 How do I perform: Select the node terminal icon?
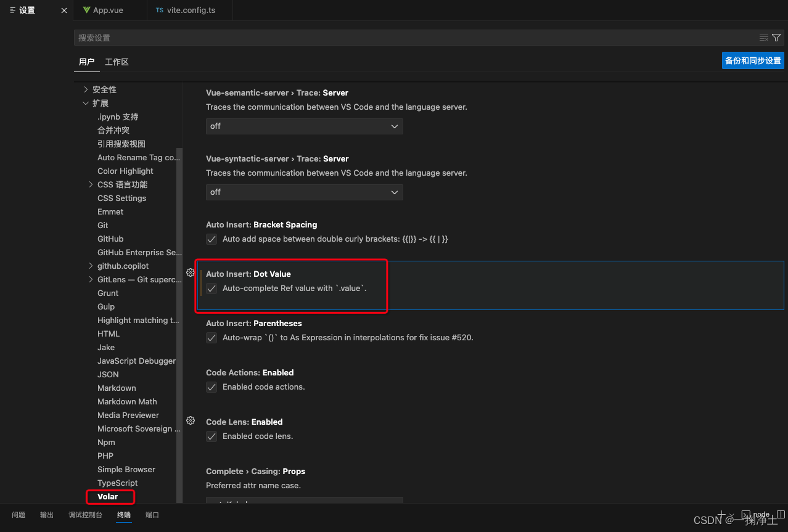[745, 514]
